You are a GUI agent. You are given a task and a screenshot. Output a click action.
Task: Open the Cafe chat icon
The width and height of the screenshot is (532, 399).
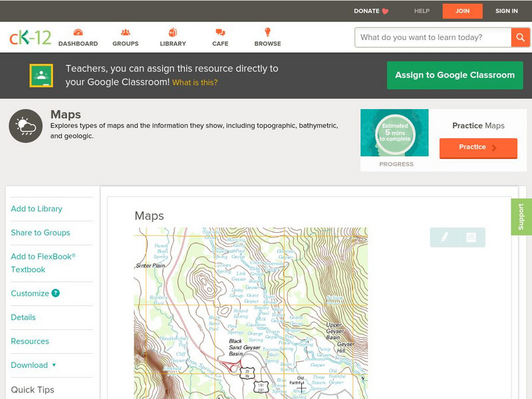[x=220, y=33]
